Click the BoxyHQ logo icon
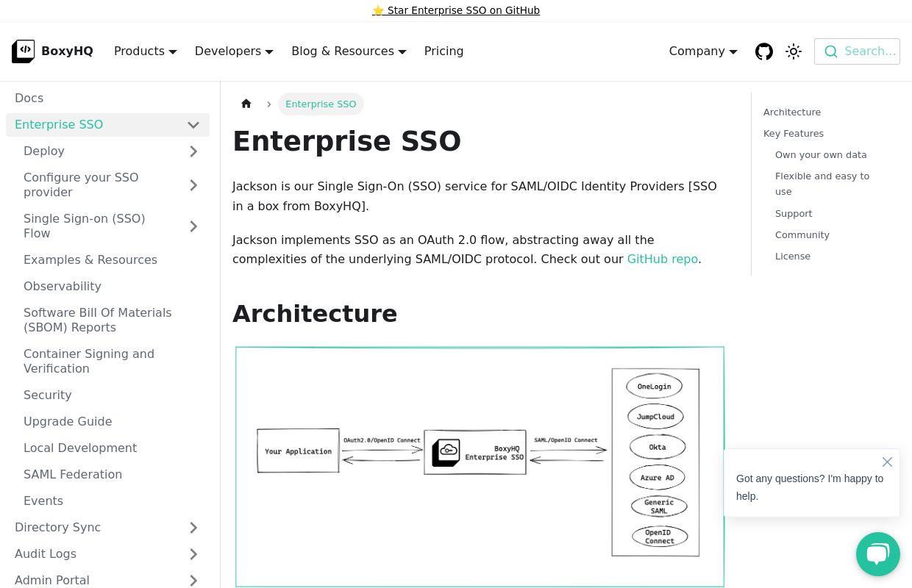This screenshot has height=588, width=912. point(23,51)
